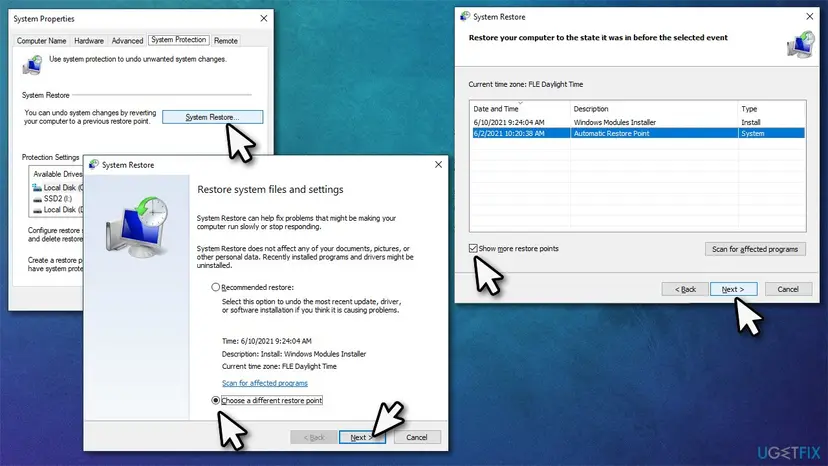
Task: Switch to Remote tab
Action: [x=225, y=41]
